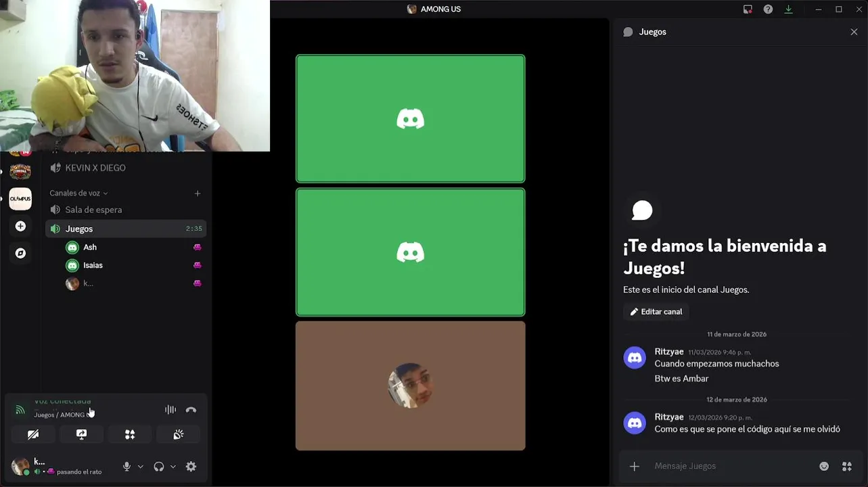Click the 2:35 call timer on Juegos
868x487 pixels.
pyautogui.click(x=193, y=229)
